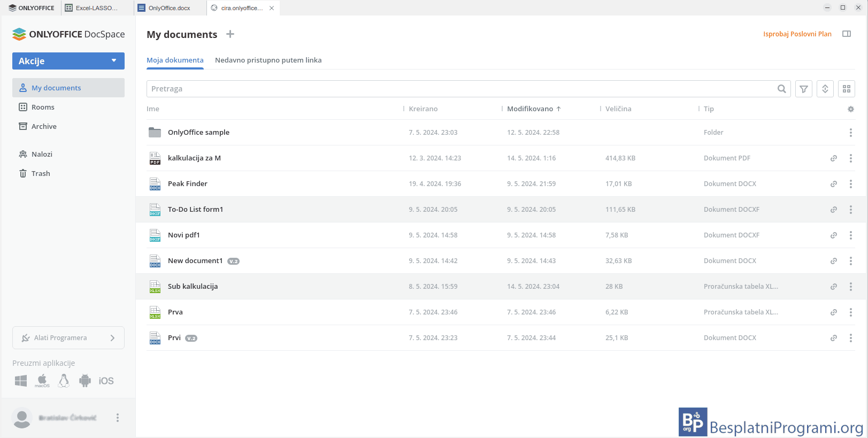Screen dimensions: 868x438
Task: Open Peak Finder document
Action: 187,184
